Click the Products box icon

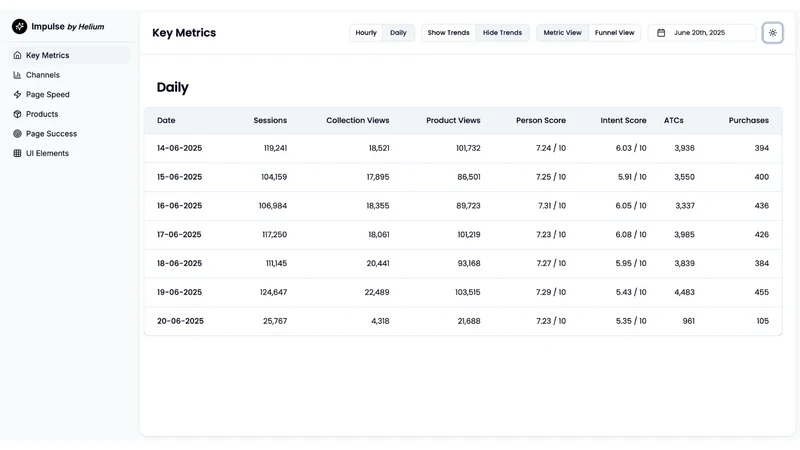click(x=17, y=114)
